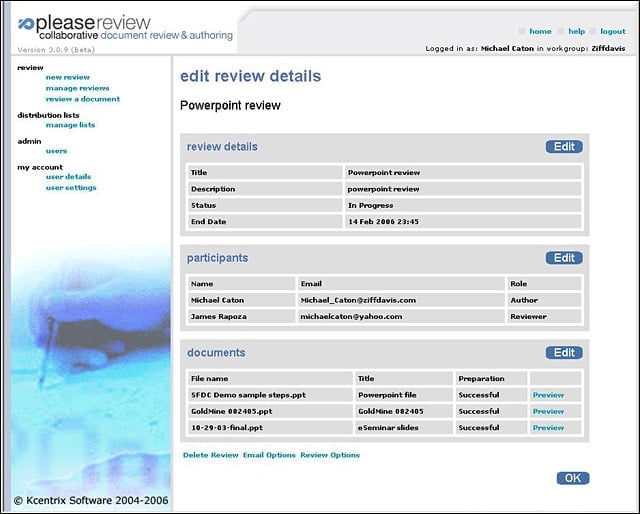Viewport: 640px width, 514px height.
Task: Select end date '14 Feb 2006 23:45'
Action: 463,222
